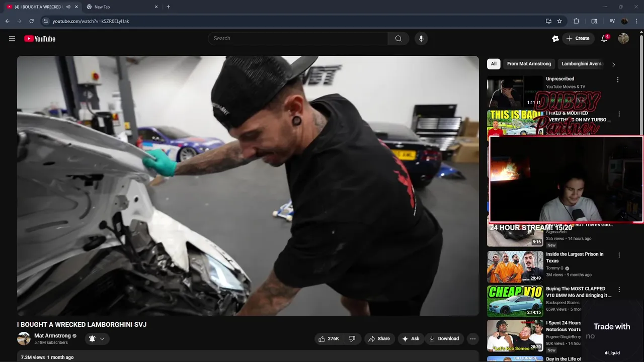The image size is (644, 362).
Task: Download the video
Action: point(444,339)
